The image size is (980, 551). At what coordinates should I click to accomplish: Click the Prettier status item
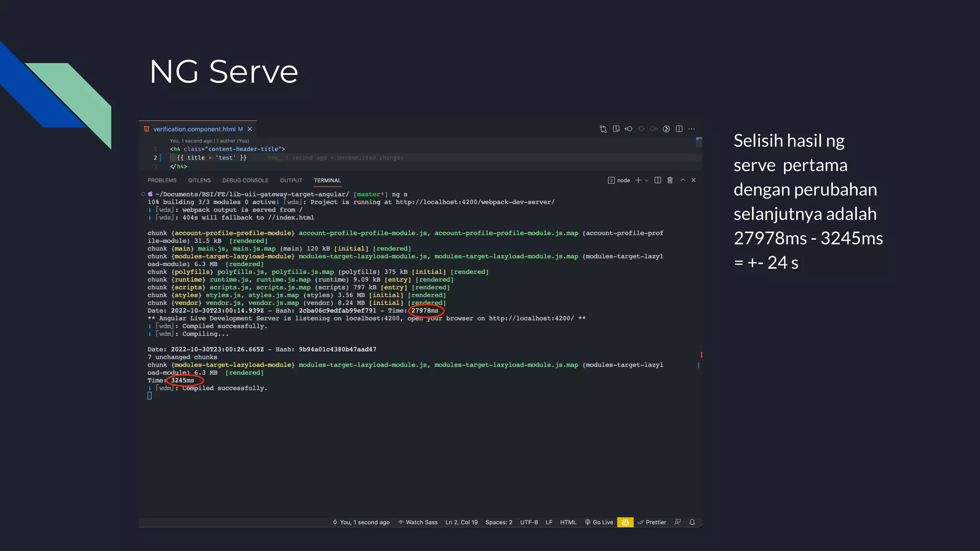(x=652, y=522)
